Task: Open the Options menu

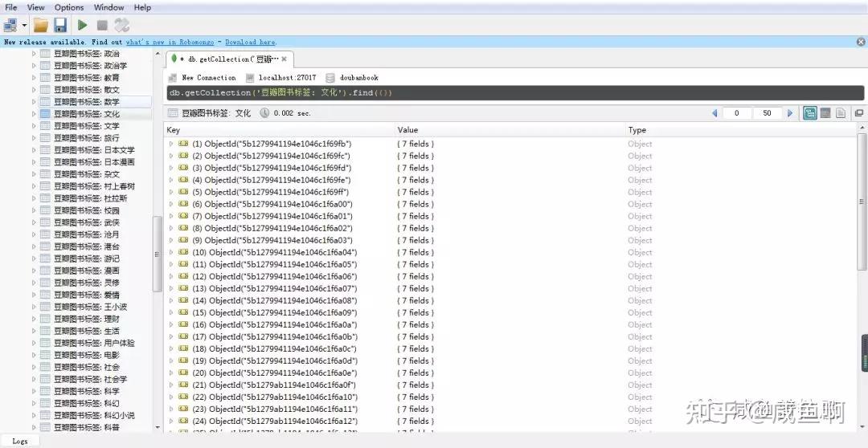Action: pyautogui.click(x=69, y=7)
